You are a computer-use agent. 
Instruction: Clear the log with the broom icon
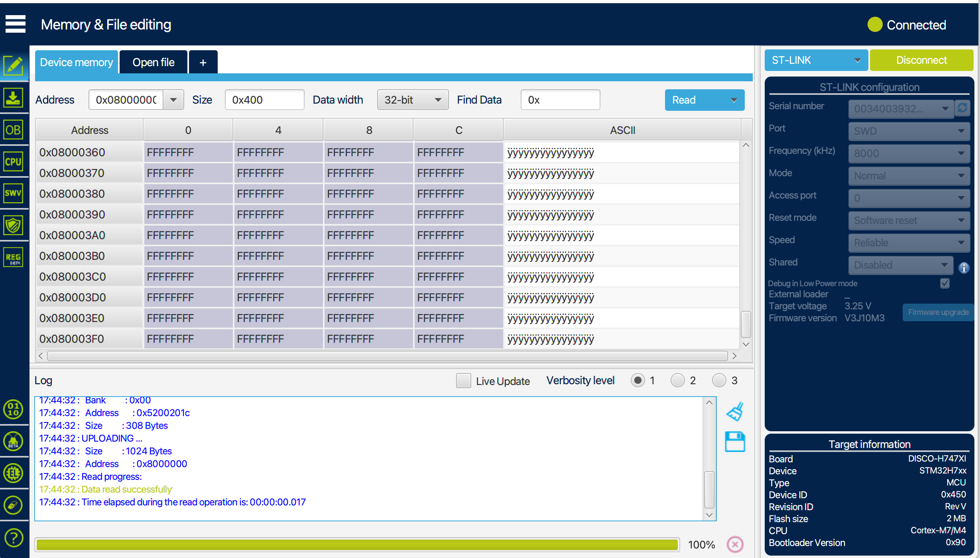pos(734,411)
